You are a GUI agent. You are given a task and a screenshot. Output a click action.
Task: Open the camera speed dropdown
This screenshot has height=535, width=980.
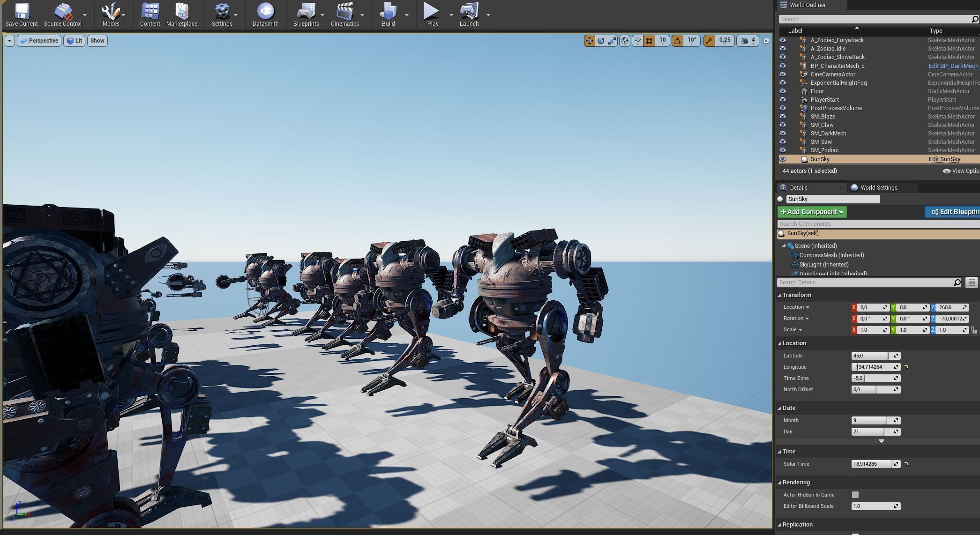pos(748,41)
